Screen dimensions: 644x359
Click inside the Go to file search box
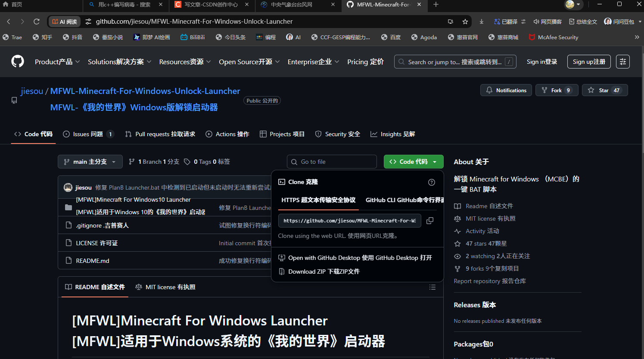332,161
